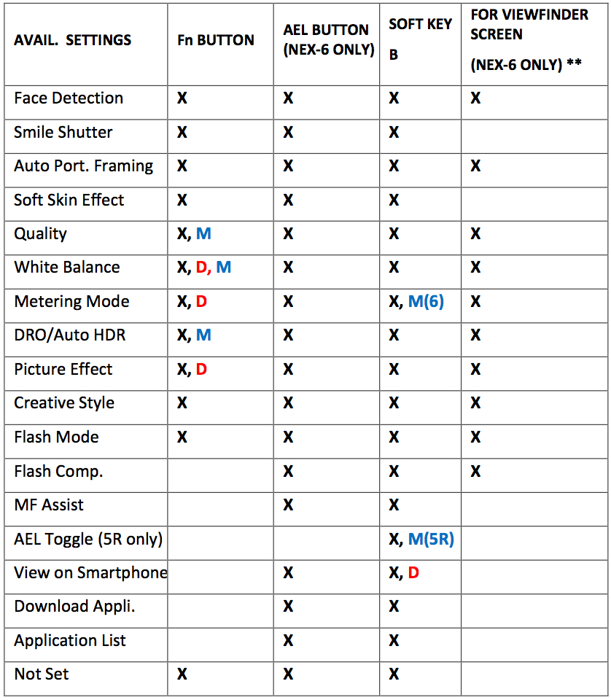Select the "FOR VIEWFINDER SCREEN" header text
Image resolution: width=611 pixels, height=700 pixels.
529,24
